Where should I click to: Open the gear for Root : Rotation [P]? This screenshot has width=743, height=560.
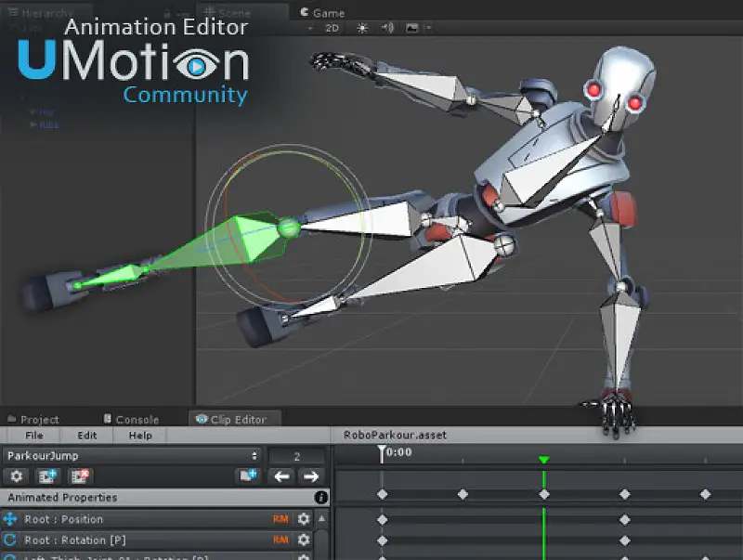tap(304, 540)
